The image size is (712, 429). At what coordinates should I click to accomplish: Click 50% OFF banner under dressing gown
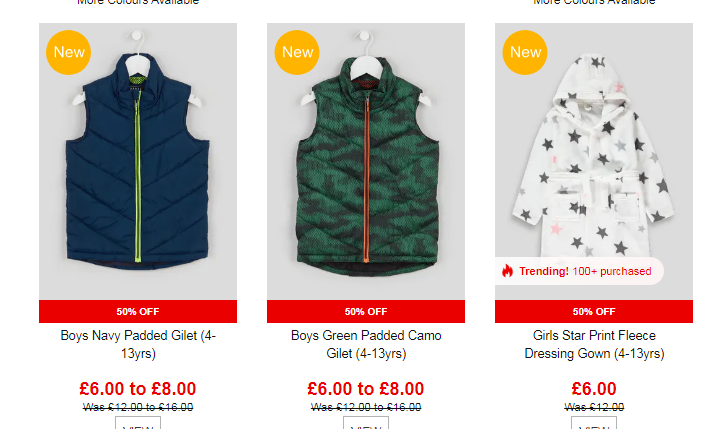[x=594, y=311]
